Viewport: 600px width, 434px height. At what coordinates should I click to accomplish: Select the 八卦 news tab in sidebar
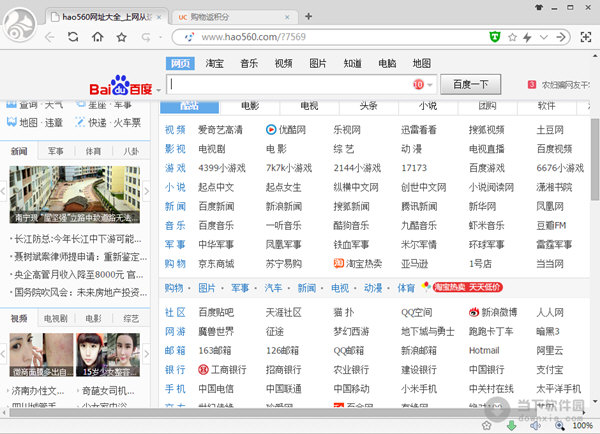(x=131, y=152)
